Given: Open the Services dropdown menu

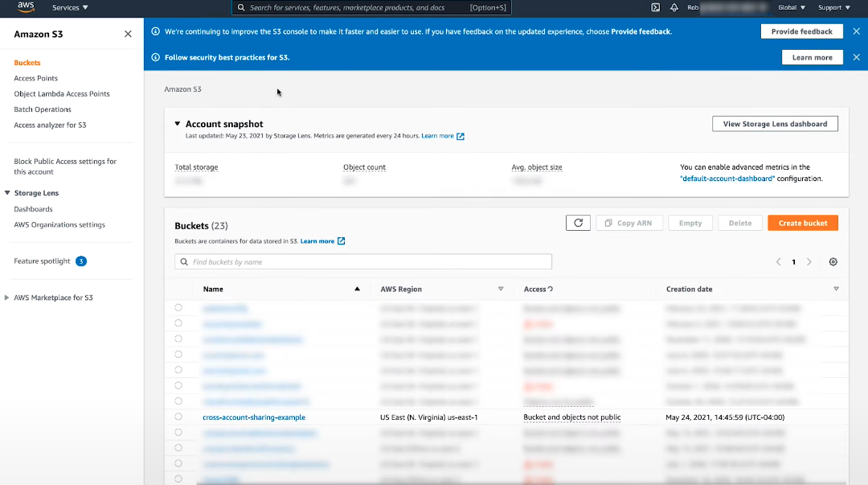Looking at the screenshot, I should point(70,7).
